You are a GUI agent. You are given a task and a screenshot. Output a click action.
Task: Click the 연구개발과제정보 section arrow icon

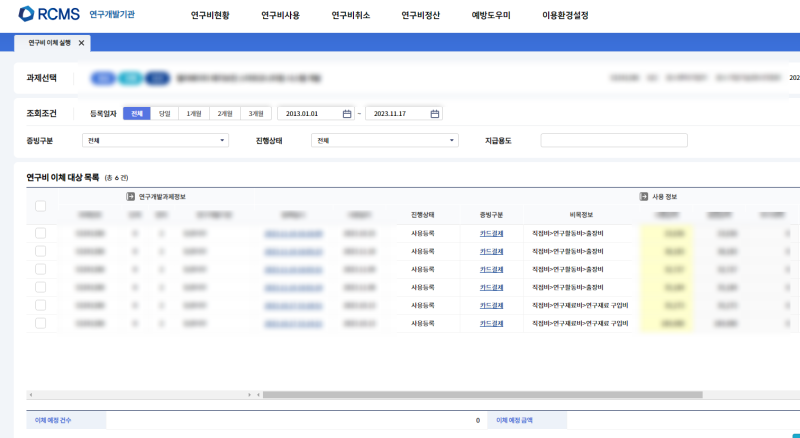[130, 197]
